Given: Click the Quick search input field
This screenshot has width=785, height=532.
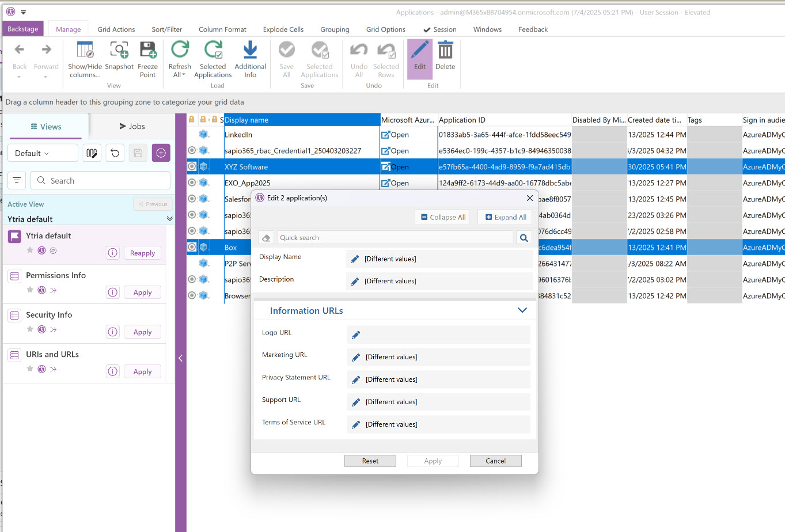Looking at the screenshot, I should (395, 238).
